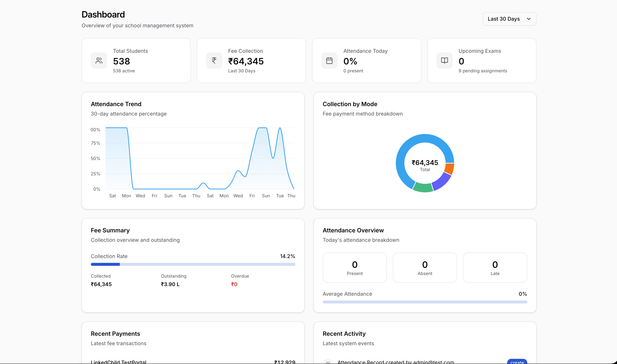This screenshot has width=617, height=364.
Task: Click the Average Attendance progress bar
Action: click(425, 302)
